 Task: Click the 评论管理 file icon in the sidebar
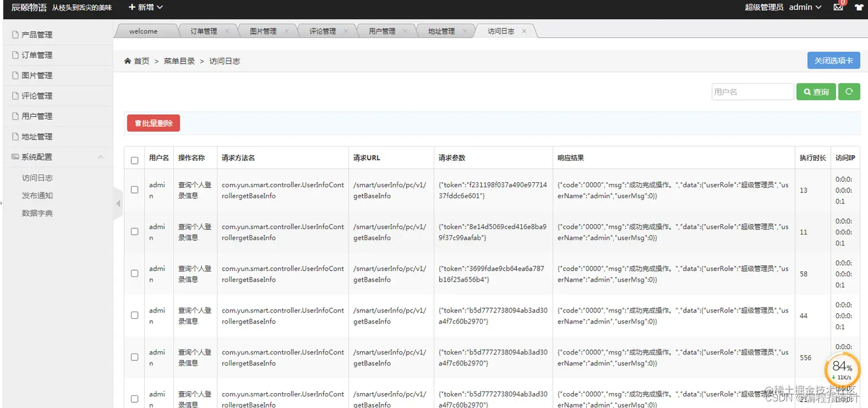point(15,95)
